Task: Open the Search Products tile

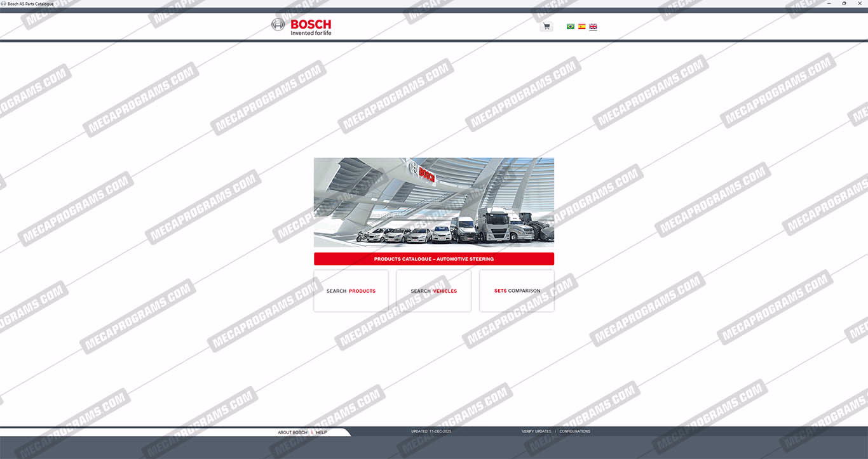Action: click(351, 291)
